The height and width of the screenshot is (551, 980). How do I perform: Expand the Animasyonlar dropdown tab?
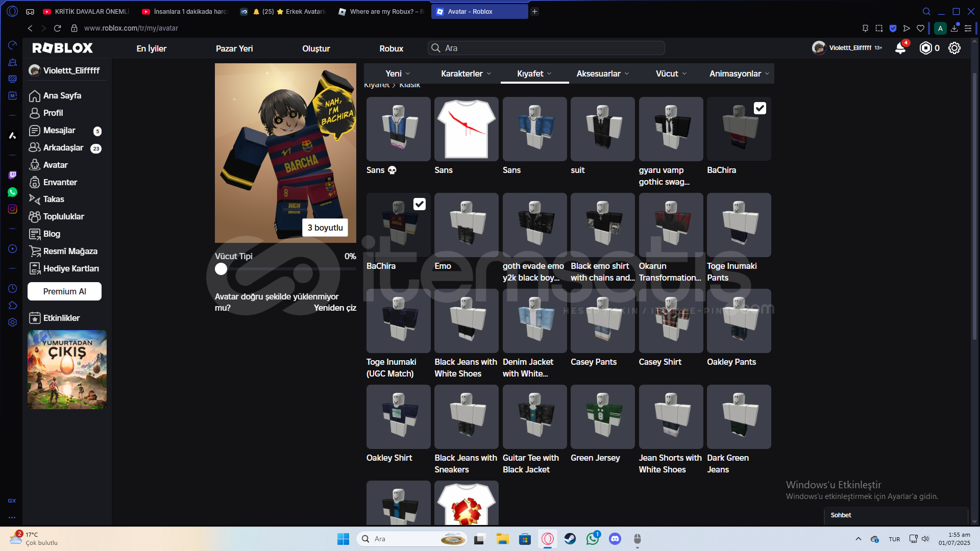coord(739,73)
